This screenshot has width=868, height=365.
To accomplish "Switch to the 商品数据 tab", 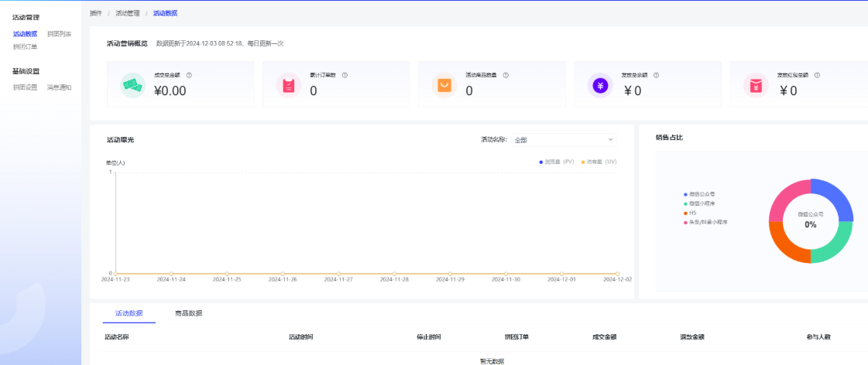I will 188,313.
